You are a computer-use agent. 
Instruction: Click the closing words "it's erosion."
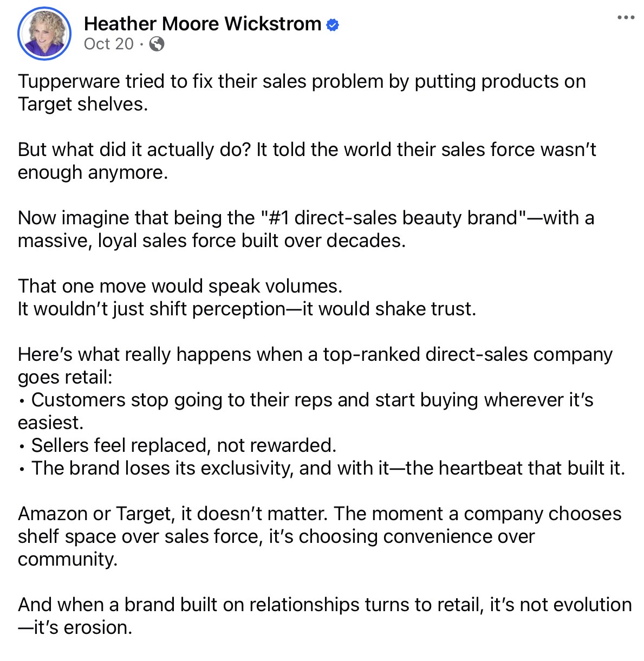coord(82,627)
